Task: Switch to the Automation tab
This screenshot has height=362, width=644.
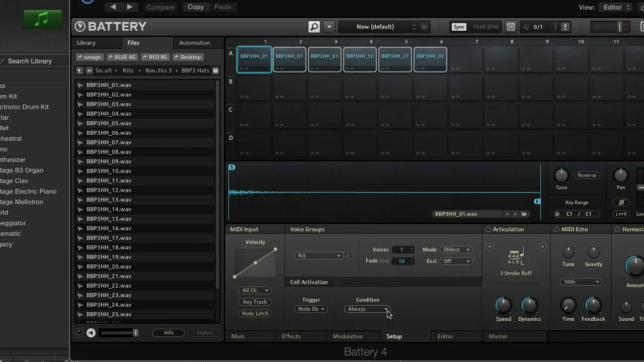Action: point(195,43)
